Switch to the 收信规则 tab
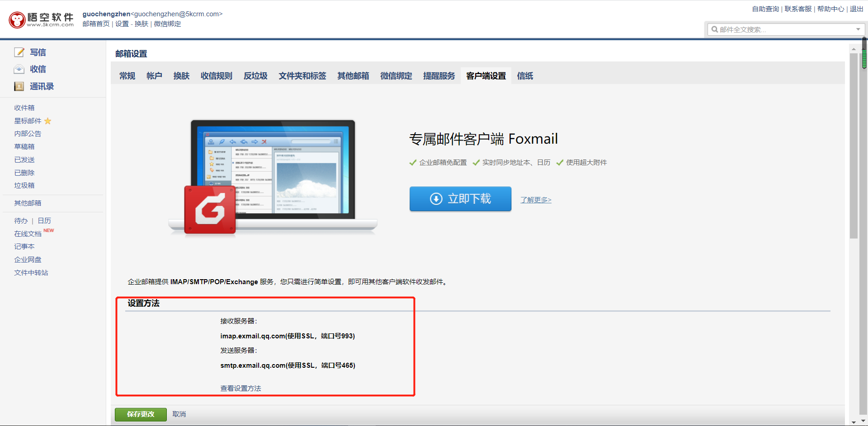 pyautogui.click(x=217, y=76)
